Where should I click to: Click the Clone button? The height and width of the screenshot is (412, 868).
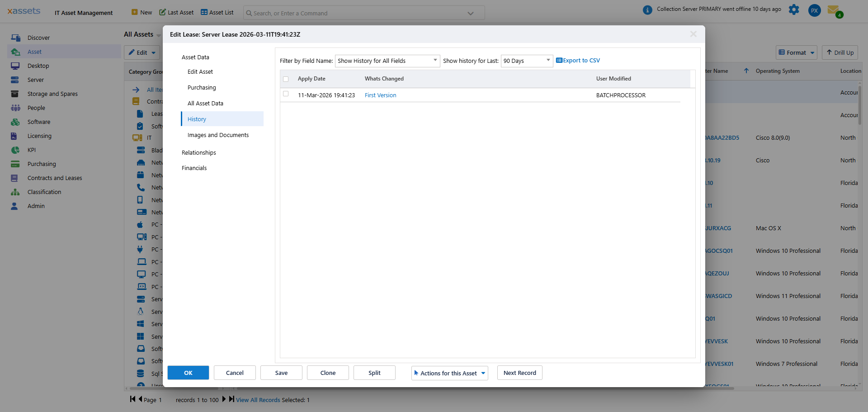[x=328, y=373]
